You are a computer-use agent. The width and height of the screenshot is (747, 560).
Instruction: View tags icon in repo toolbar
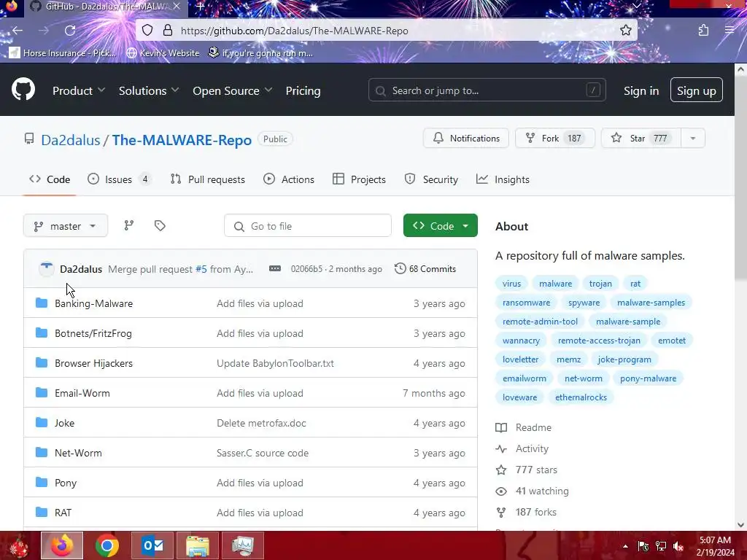click(160, 225)
